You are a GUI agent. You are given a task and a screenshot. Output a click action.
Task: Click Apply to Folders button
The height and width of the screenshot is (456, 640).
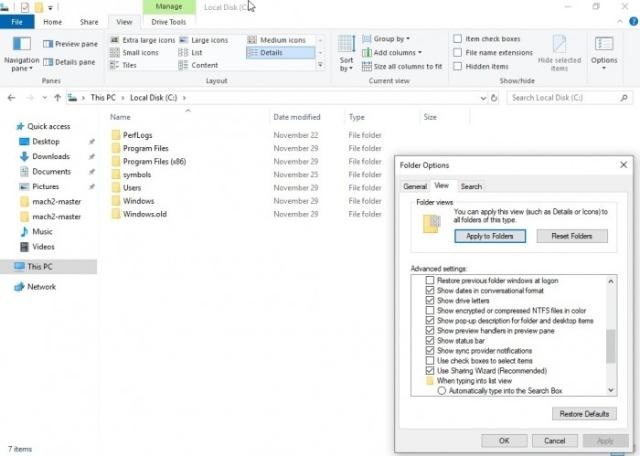coord(490,236)
